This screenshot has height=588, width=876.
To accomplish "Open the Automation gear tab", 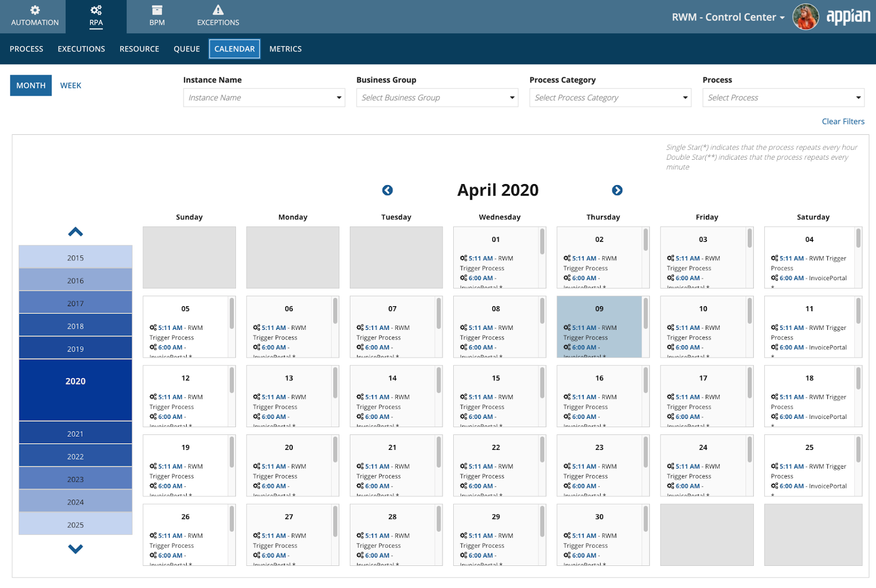I will click(35, 17).
